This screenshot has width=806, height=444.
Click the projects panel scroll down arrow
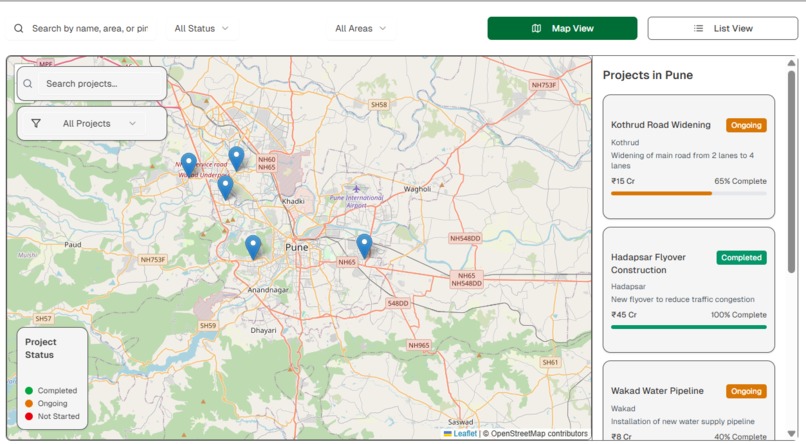point(791,434)
